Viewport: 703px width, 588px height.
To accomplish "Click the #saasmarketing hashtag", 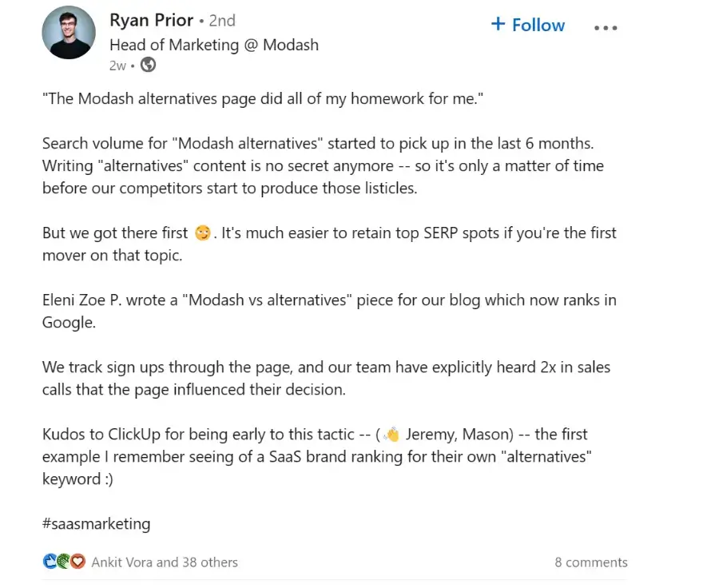I will [x=96, y=523].
